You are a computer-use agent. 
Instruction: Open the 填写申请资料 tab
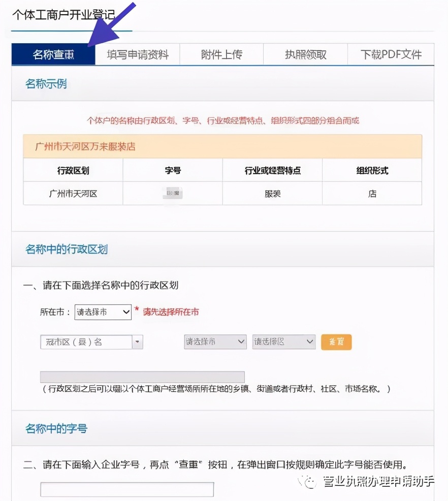pos(137,54)
